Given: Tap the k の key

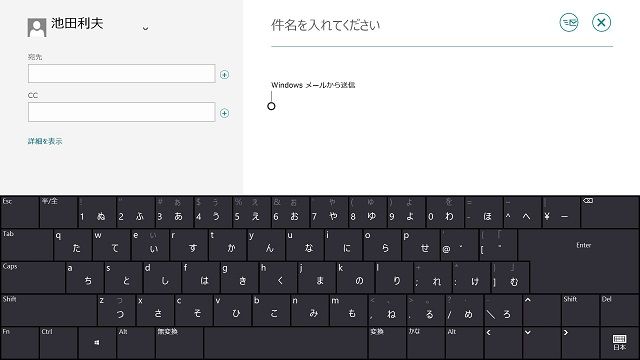Looking at the screenshot, I should (355, 277).
